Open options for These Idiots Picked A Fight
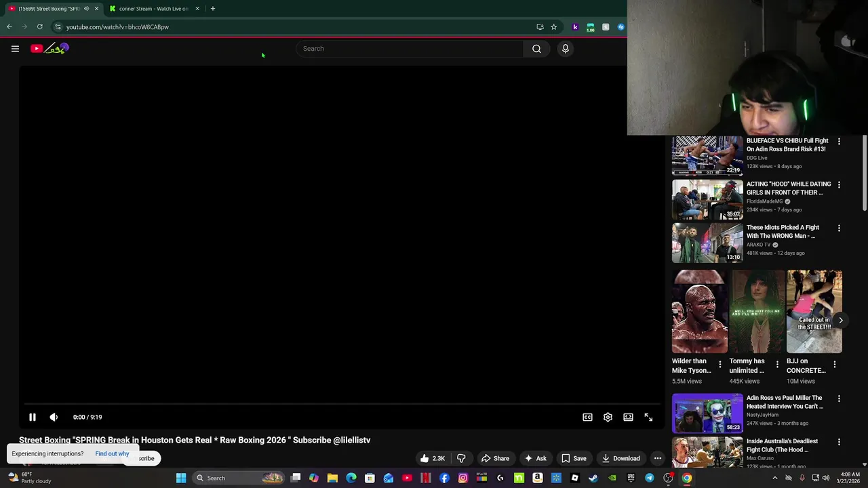Image resolution: width=868 pixels, height=488 pixels. tap(839, 228)
